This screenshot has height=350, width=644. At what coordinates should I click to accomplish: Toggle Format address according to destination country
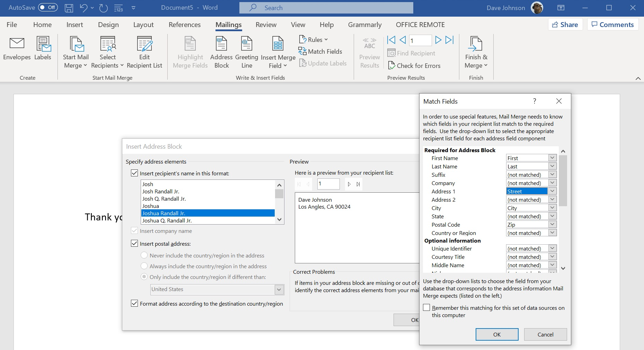(x=134, y=303)
